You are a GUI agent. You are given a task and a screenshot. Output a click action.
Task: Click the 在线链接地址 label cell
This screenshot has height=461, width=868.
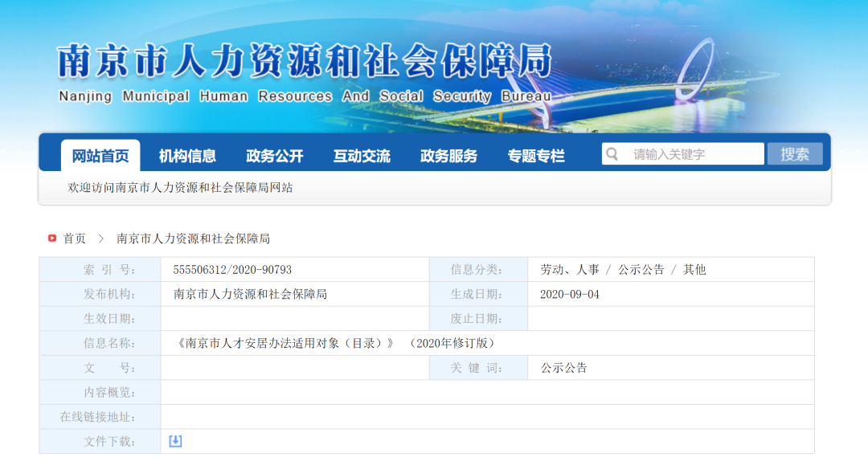pos(100,417)
